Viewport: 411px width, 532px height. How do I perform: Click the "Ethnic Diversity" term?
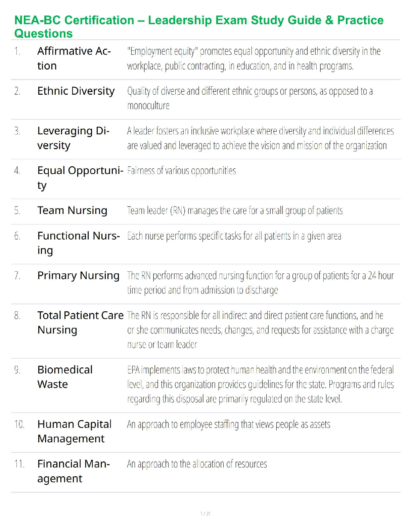pos(76,91)
